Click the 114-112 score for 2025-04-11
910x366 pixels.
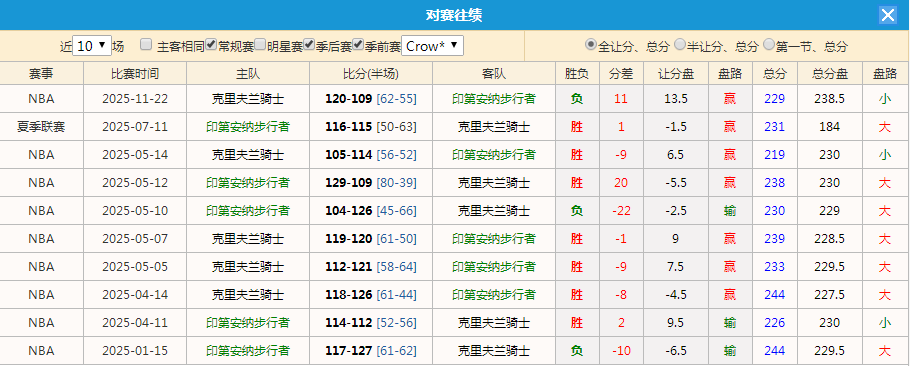pyautogui.click(x=348, y=322)
